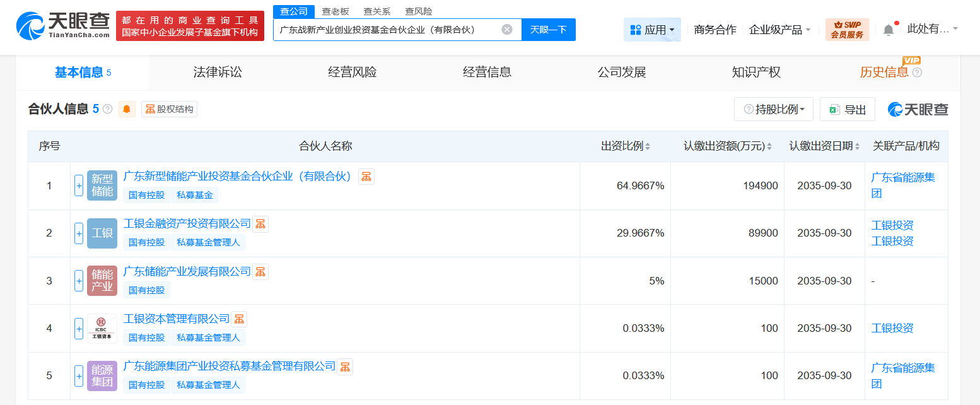The image size is (980, 405).
Task: Click the alarm bell beside 合伙人信息
Action: 126,109
